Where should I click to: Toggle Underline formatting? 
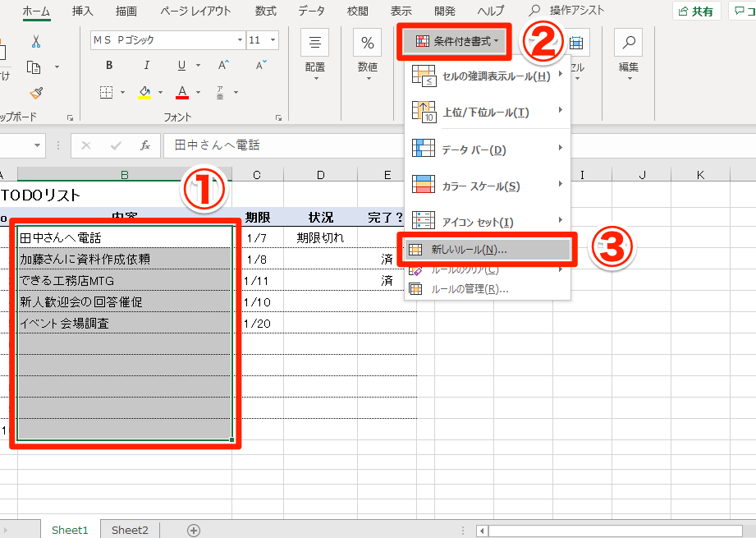181,66
